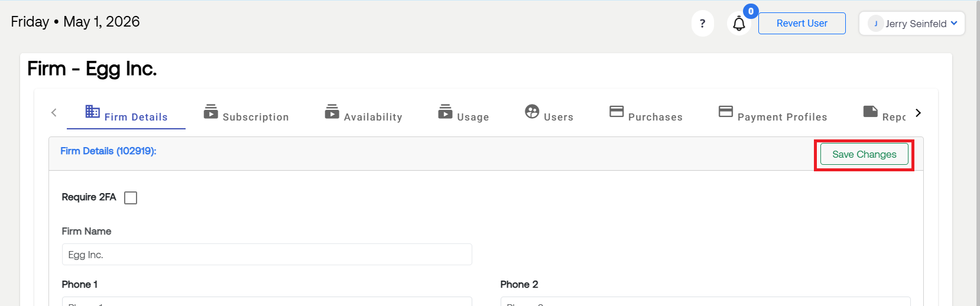This screenshot has width=980, height=306.
Task: Click the notification count badge
Action: coord(751,11)
